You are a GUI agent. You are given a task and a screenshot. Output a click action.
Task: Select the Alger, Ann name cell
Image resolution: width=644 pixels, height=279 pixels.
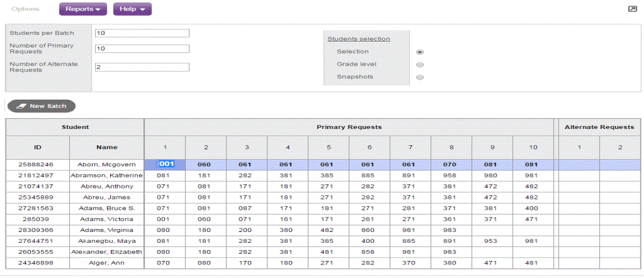tap(107, 263)
